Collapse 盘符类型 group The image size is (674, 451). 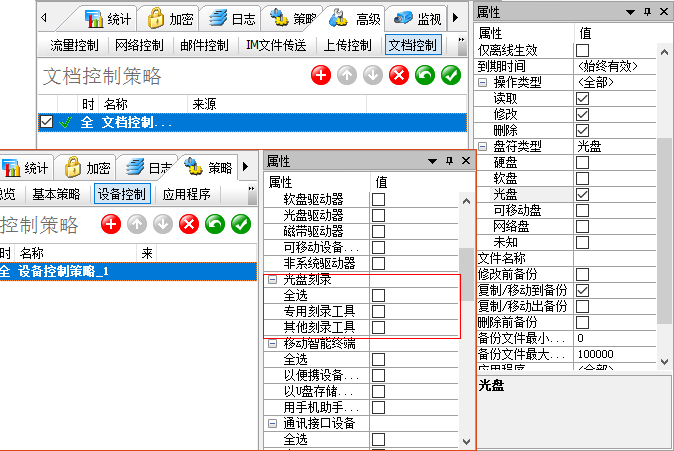pos(483,147)
